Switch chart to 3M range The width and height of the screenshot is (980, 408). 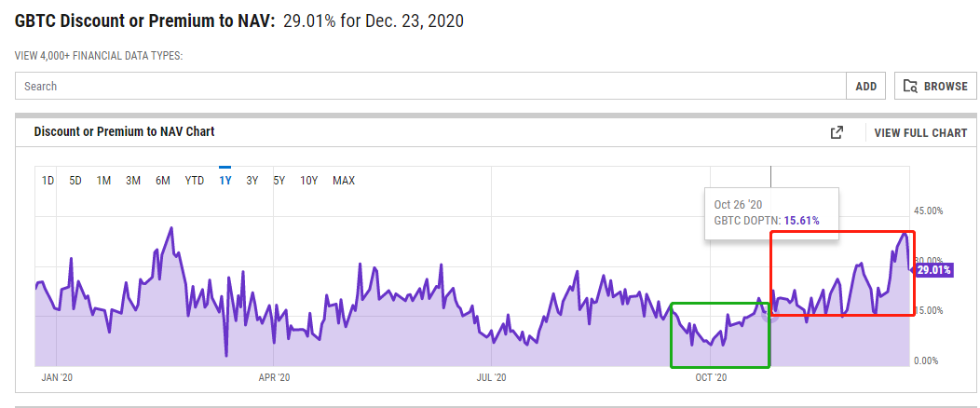point(133,181)
